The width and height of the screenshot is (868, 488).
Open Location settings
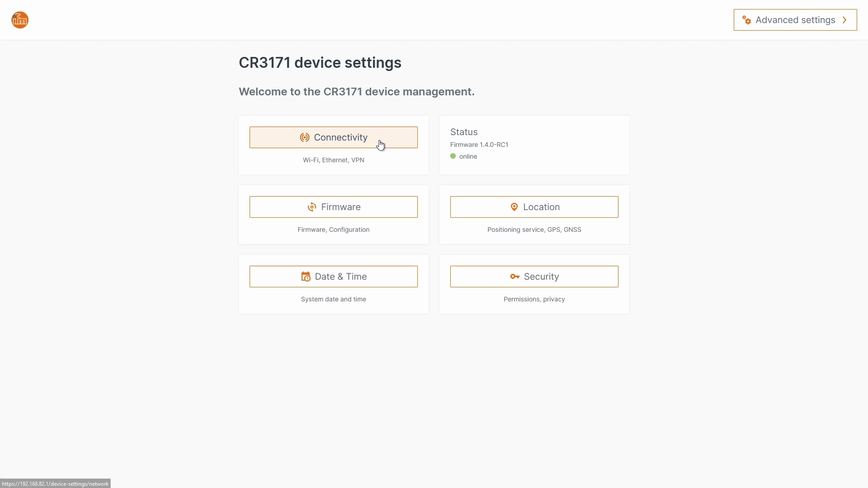[541, 207]
